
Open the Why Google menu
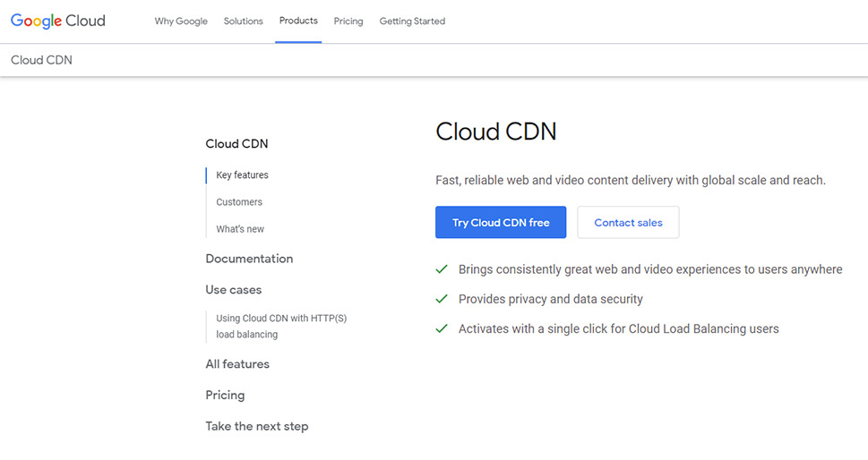181,21
